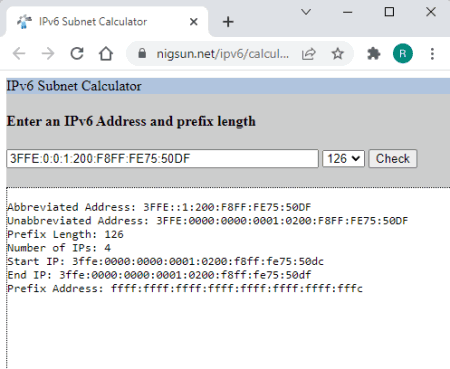Click the Abbreviated Address result line
This screenshot has height=369, width=450.
159,207
